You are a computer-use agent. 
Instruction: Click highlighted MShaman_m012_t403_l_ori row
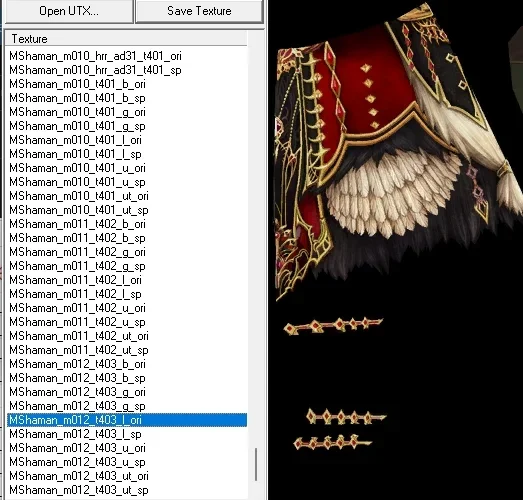[127, 420]
